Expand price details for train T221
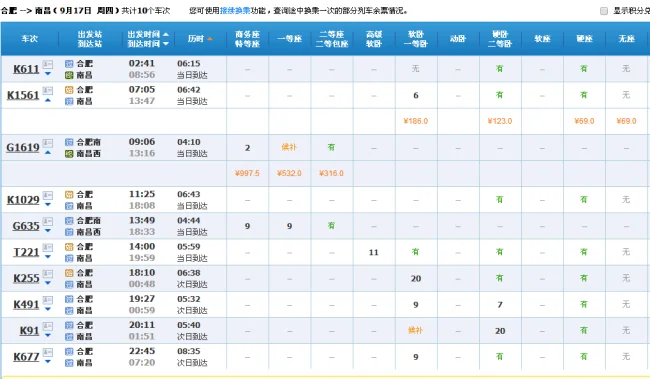The width and height of the screenshot is (650, 379). pos(48,257)
